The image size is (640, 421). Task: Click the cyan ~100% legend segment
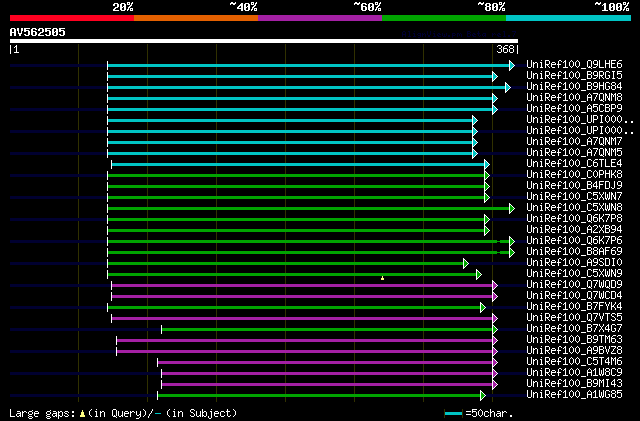coord(569,18)
